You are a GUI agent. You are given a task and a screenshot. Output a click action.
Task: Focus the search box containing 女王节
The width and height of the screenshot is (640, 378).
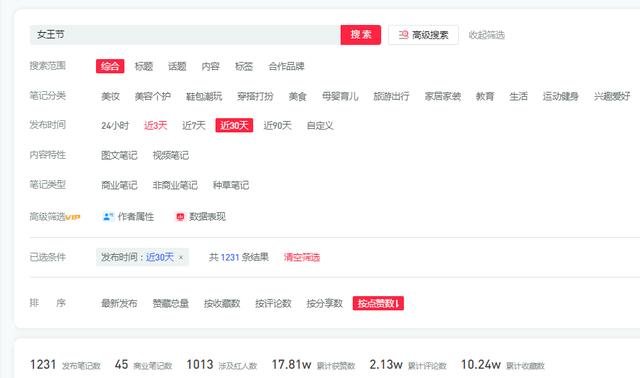point(185,35)
